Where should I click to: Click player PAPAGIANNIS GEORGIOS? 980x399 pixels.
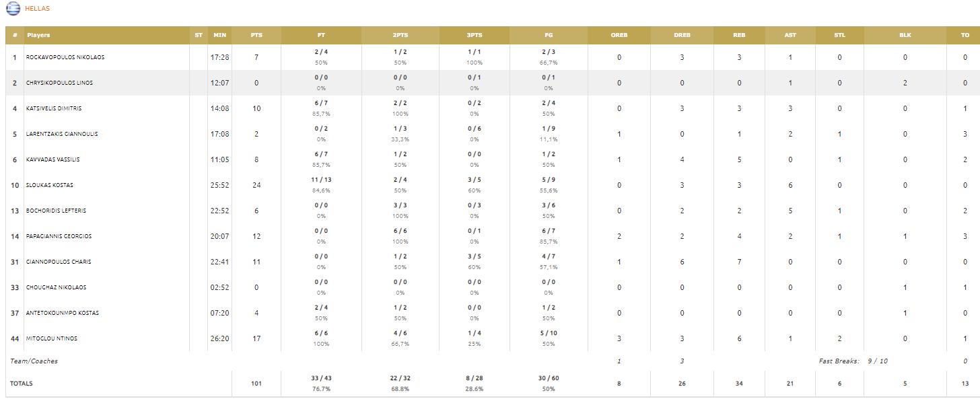59,236
